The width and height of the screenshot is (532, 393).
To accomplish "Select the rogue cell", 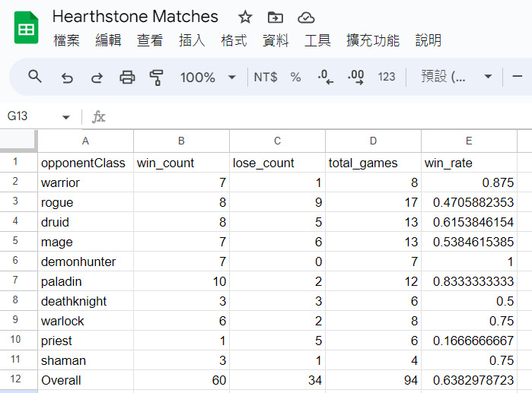I will click(x=85, y=202).
